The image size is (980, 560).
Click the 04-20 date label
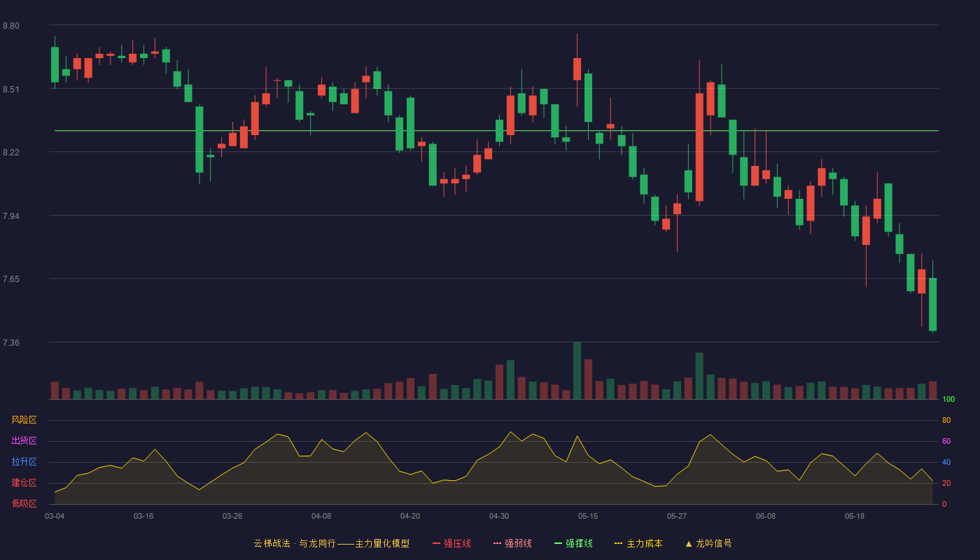410,516
